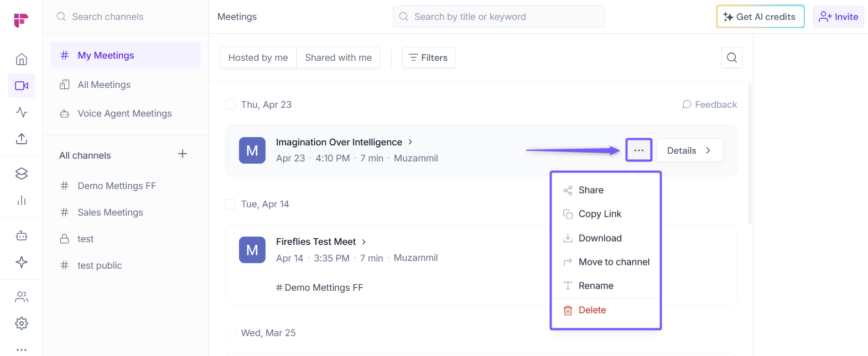Select Delete in the context menu
The image size is (868, 356).
592,310
